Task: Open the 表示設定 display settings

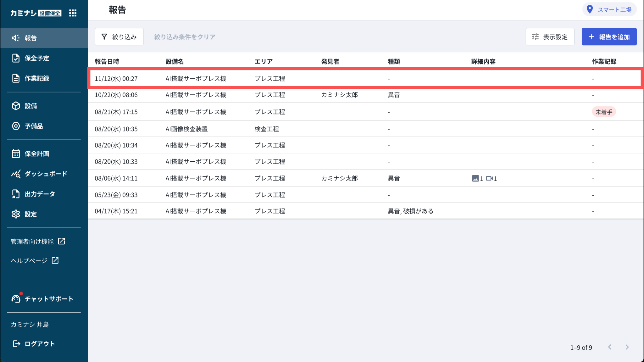Action: pyautogui.click(x=550, y=37)
